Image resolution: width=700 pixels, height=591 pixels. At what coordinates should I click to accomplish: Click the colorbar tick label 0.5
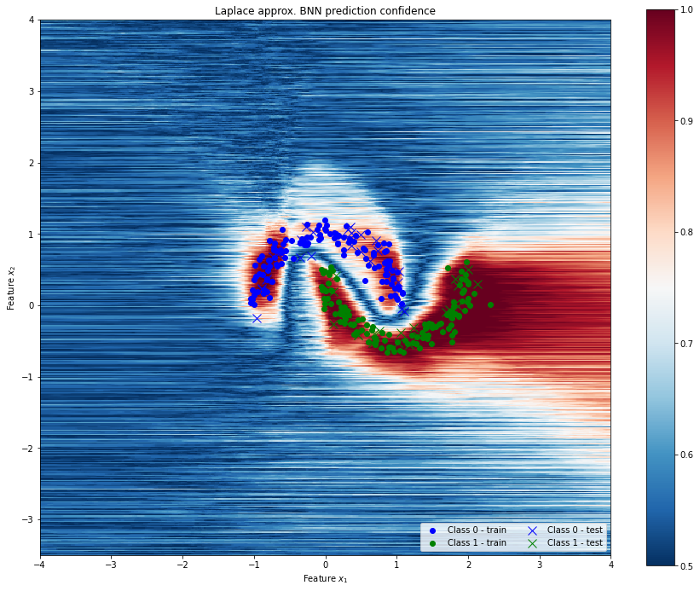686,566
